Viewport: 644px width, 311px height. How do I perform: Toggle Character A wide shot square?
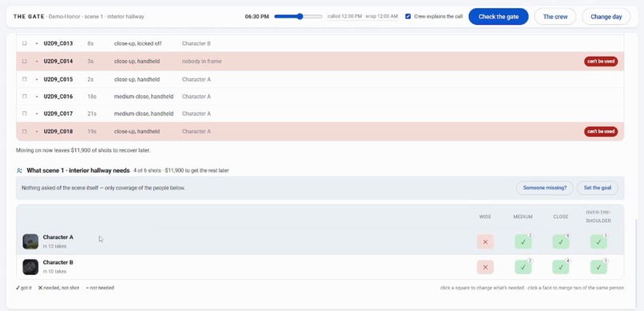click(485, 242)
